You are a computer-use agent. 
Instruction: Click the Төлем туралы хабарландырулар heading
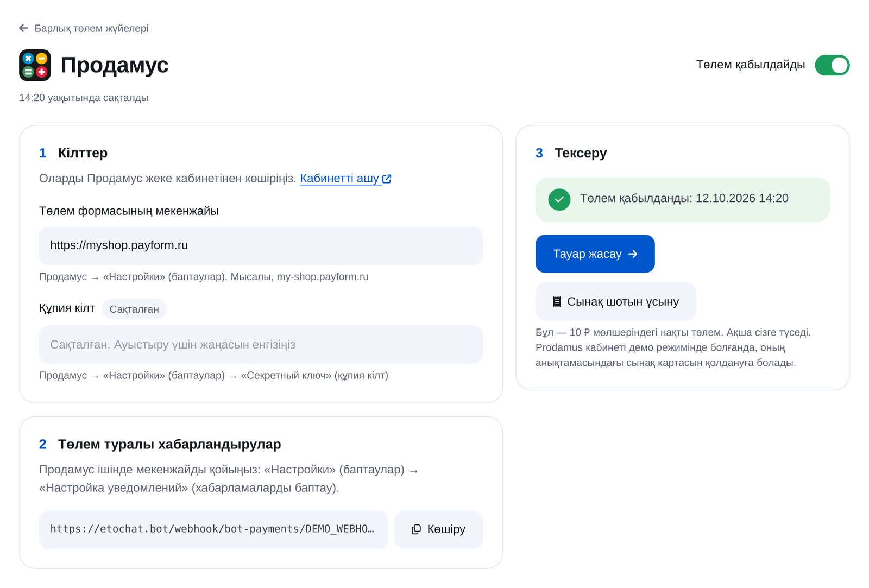169,445
